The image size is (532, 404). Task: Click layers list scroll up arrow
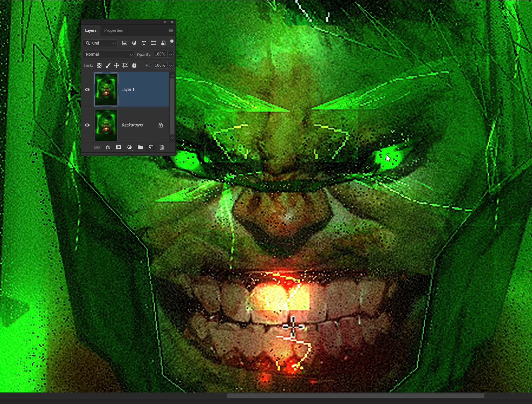[172, 76]
